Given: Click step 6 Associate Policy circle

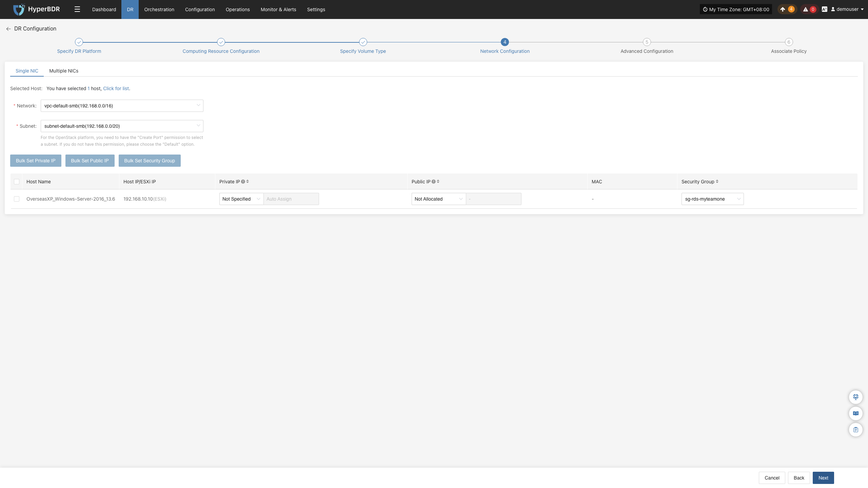Looking at the screenshot, I should click(789, 42).
